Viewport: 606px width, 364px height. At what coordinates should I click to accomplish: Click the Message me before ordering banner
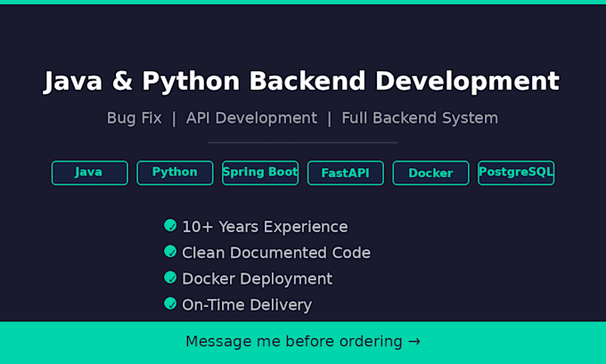click(303, 343)
